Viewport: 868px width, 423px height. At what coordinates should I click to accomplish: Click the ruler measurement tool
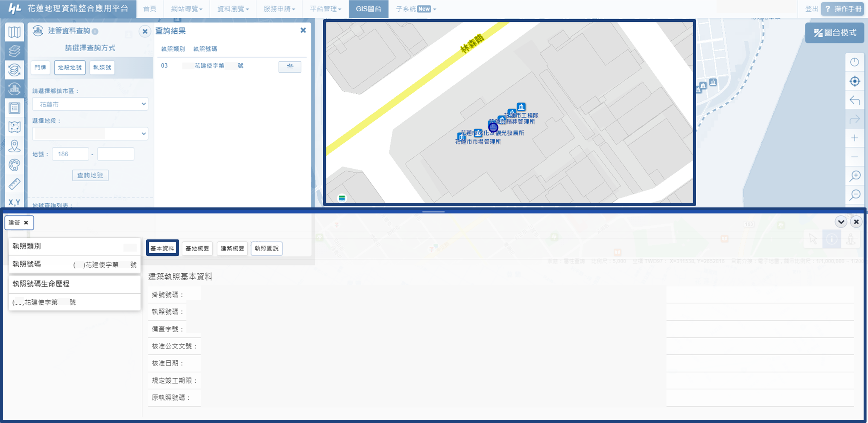click(14, 184)
